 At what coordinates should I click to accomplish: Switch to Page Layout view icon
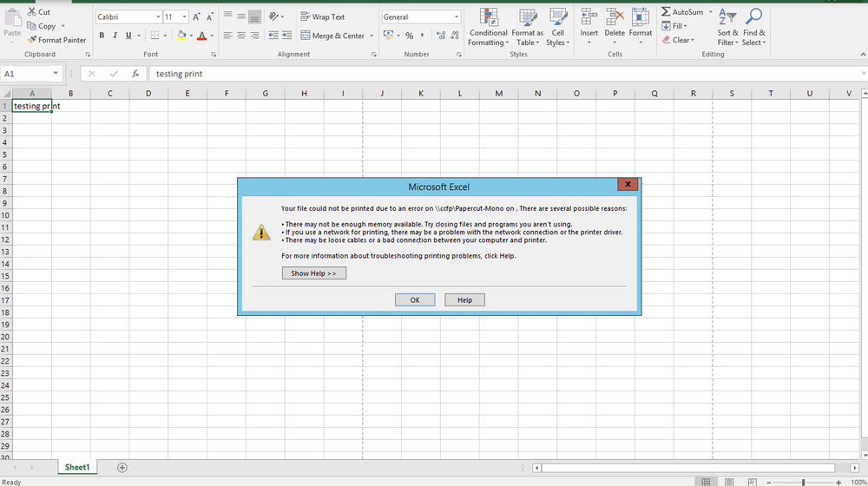(729, 483)
